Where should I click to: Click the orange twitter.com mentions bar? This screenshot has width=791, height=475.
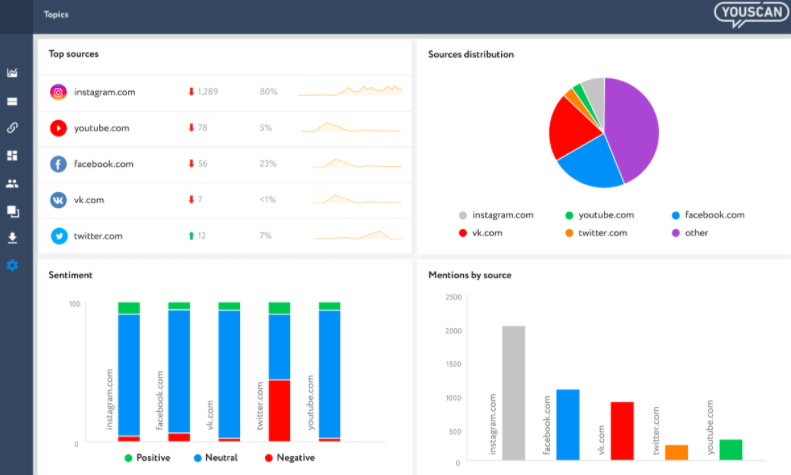point(676,452)
